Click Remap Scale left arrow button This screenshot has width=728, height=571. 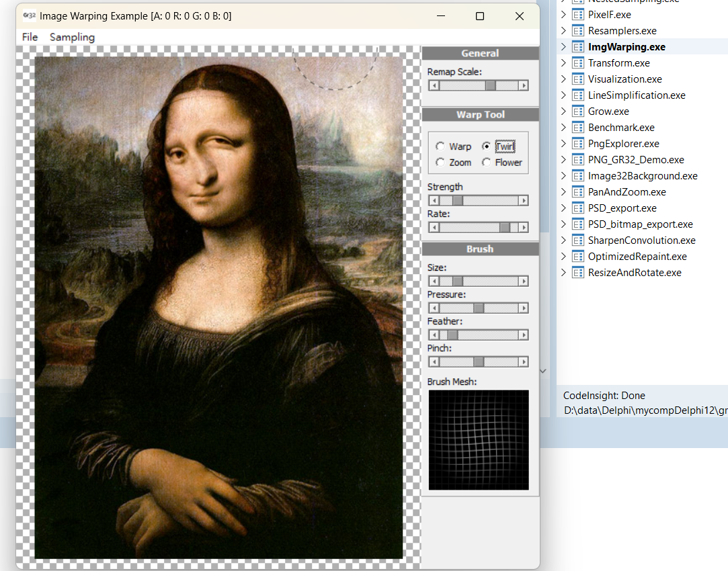(x=434, y=85)
